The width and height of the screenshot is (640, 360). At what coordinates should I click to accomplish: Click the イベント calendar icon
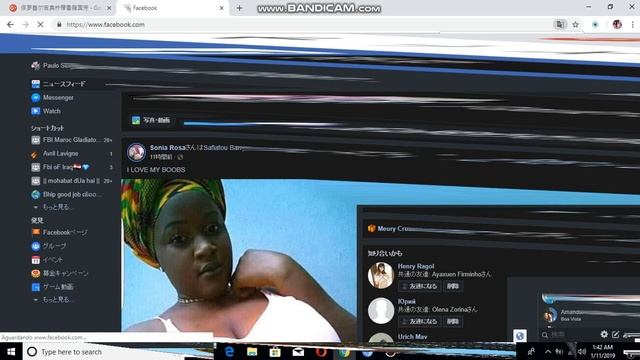click(x=36, y=260)
